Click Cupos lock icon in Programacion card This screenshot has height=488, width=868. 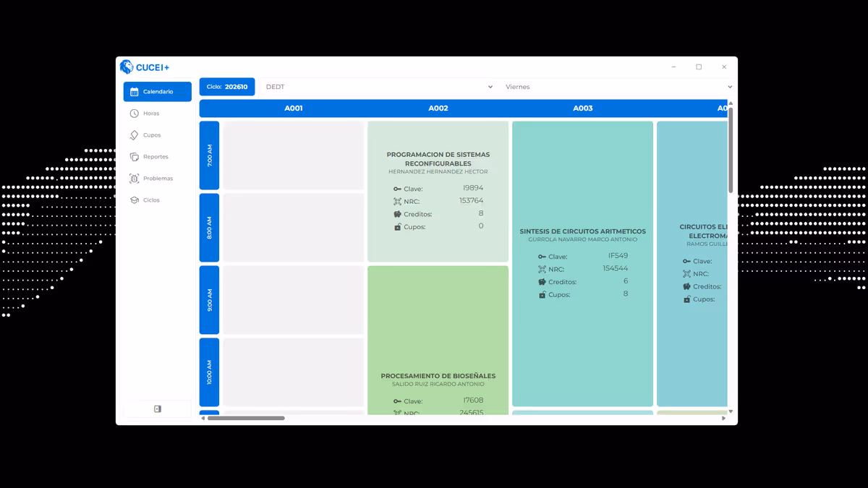[x=397, y=227]
